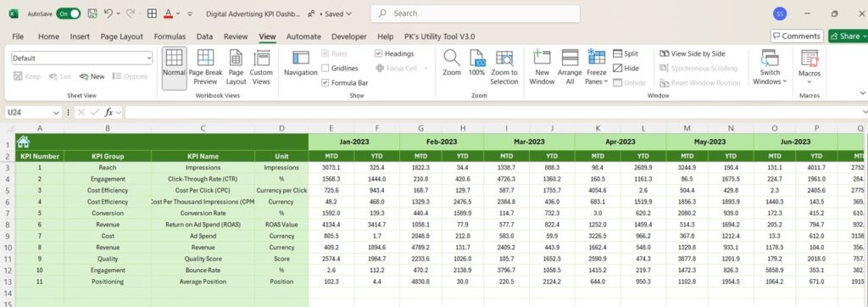Click Zoom to Selection

click(504, 68)
